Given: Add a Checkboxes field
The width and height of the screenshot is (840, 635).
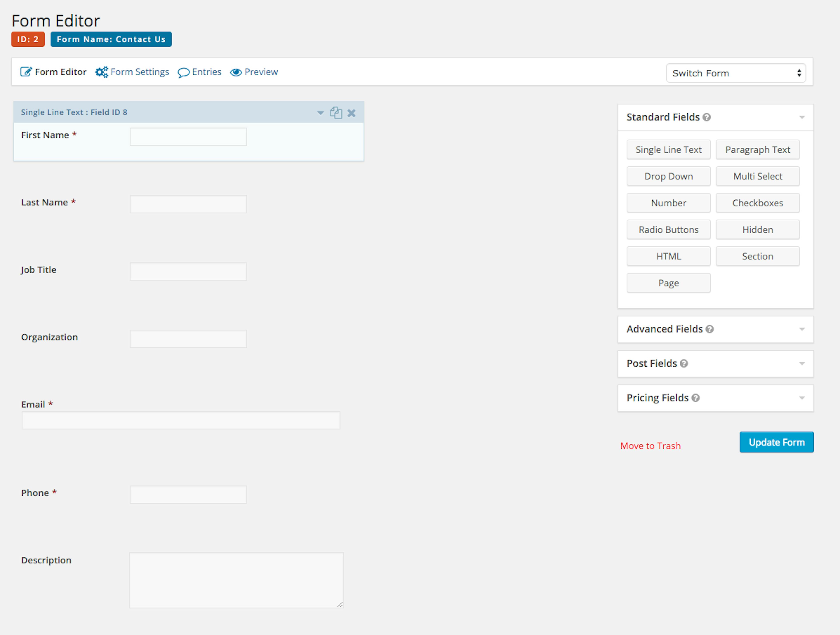Looking at the screenshot, I should (x=758, y=203).
